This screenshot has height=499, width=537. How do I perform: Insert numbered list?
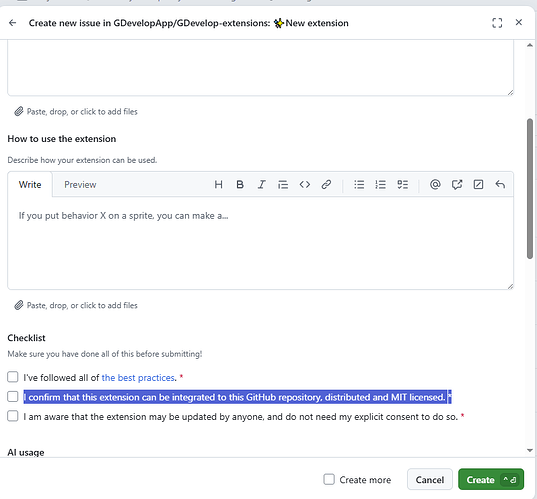click(380, 185)
